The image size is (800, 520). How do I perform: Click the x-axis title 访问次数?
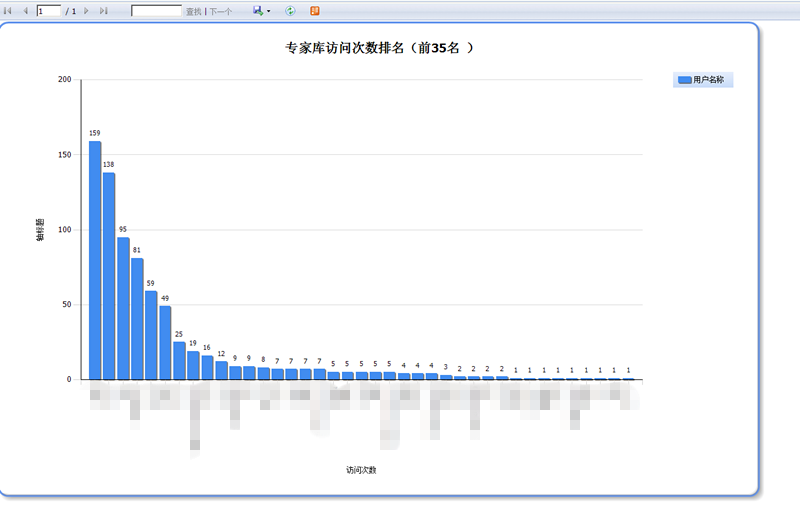coord(361,470)
